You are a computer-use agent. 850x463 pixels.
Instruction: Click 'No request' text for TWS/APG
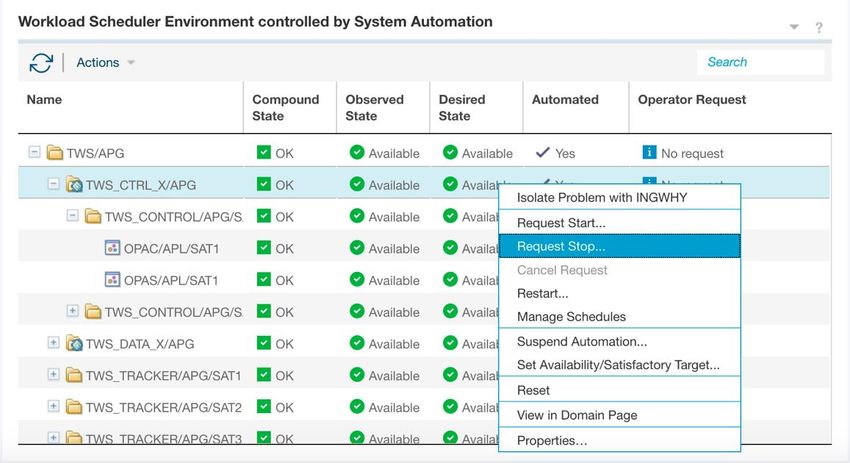pyautogui.click(x=692, y=154)
